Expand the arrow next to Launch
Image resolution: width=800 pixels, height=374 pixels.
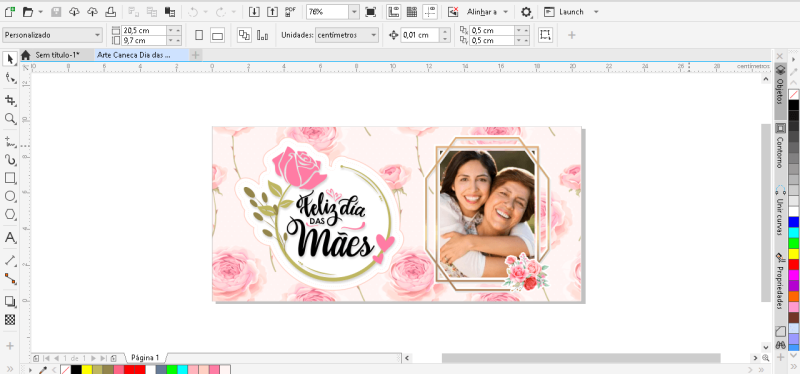(x=596, y=12)
